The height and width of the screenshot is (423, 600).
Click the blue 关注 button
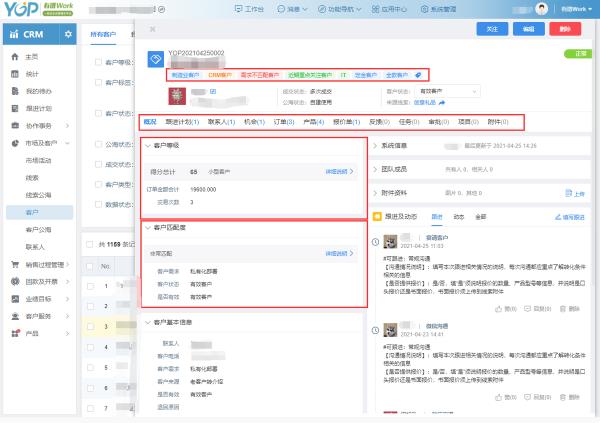[x=491, y=30]
